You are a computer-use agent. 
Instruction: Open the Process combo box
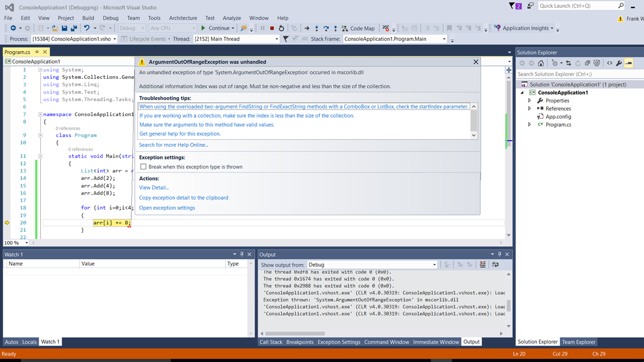74,39
